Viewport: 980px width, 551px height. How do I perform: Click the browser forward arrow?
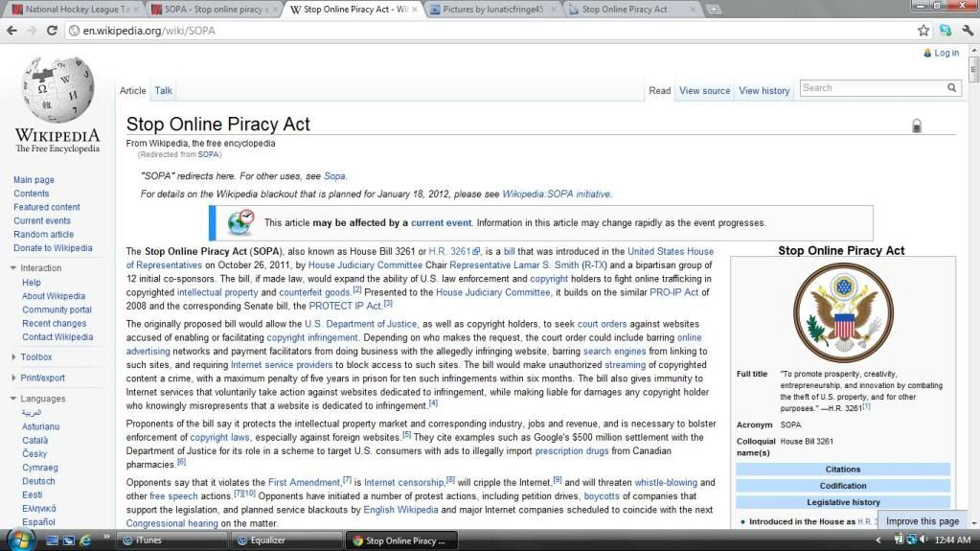click(32, 30)
